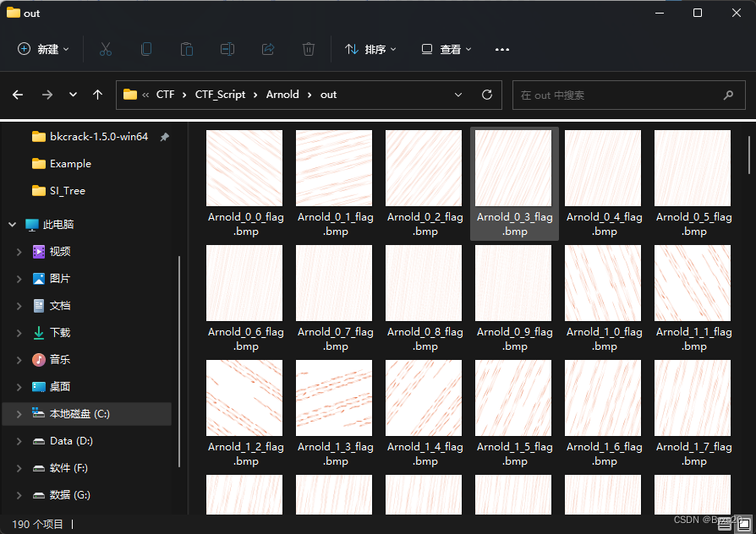Click the Arnold_1_5_flag.bmp file name
This screenshot has width=756, height=534.
pos(514,454)
